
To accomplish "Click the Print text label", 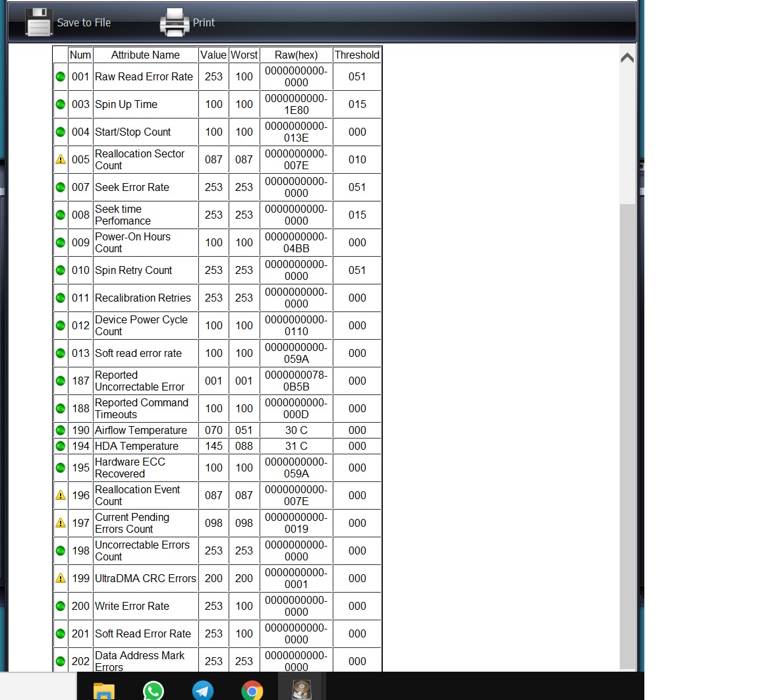I will click(204, 23).
